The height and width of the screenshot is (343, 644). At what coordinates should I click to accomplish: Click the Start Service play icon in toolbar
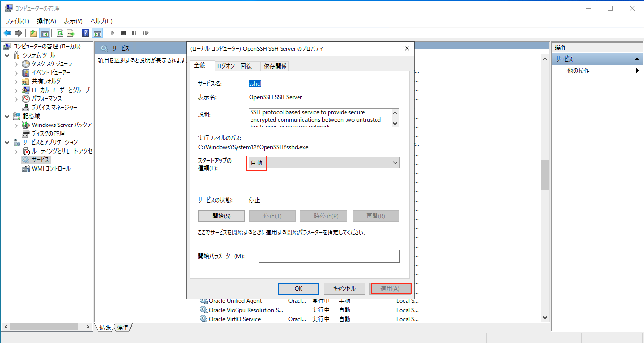(112, 33)
